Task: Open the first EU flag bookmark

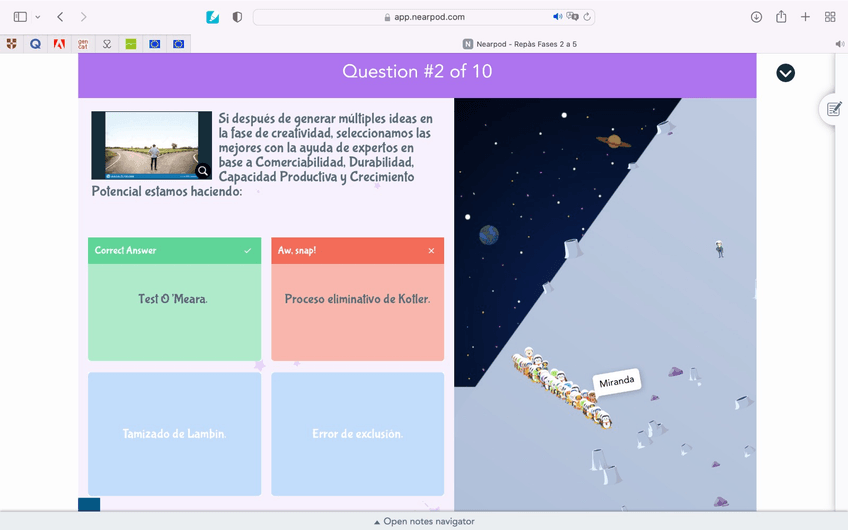Action: tap(155, 44)
